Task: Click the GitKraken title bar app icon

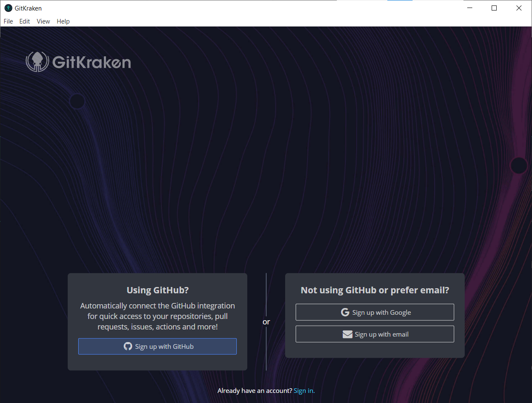Action: click(x=8, y=8)
